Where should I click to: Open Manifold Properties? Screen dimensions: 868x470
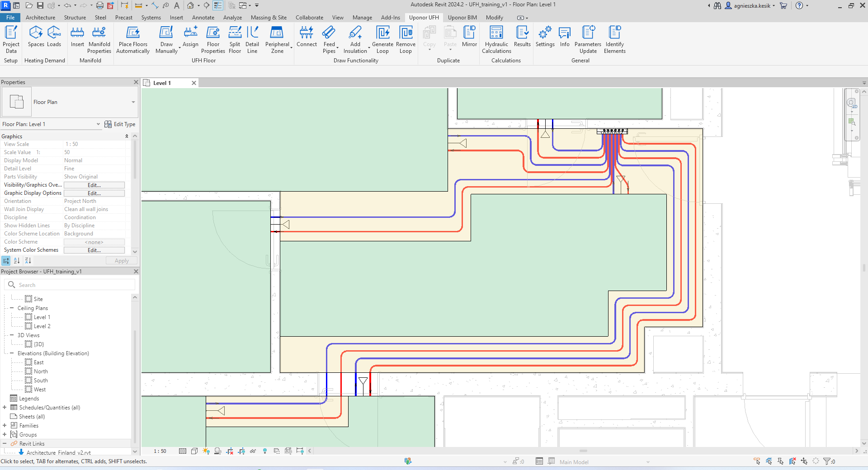[x=99, y=39]
